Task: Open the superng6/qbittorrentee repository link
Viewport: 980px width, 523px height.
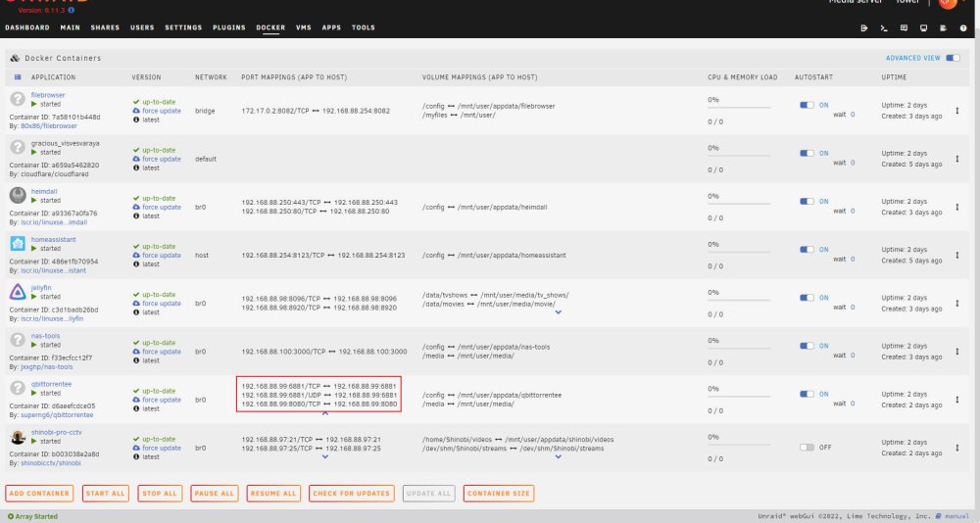Action: 57,415
